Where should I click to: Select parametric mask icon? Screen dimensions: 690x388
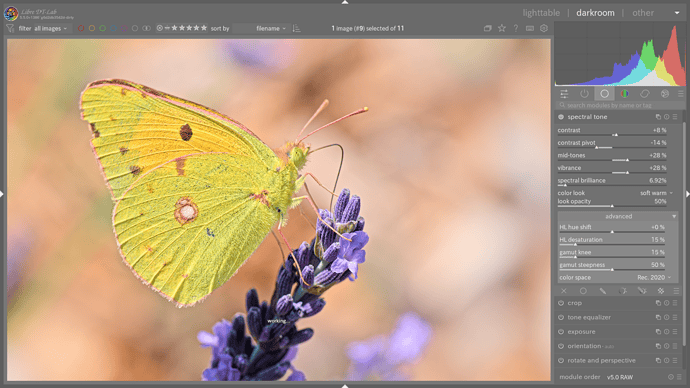[x=622, y=291]
